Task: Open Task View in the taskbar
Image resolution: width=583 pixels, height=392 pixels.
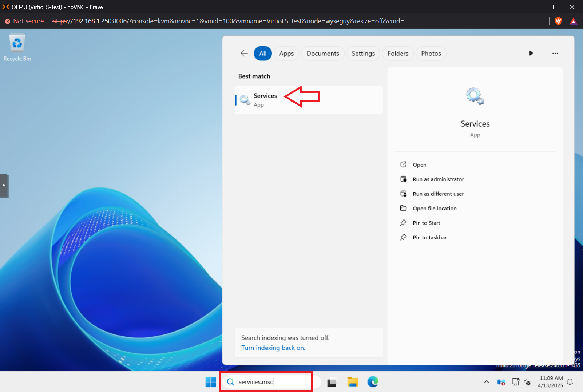Action: pyautogui.click(x=332, y=382)
